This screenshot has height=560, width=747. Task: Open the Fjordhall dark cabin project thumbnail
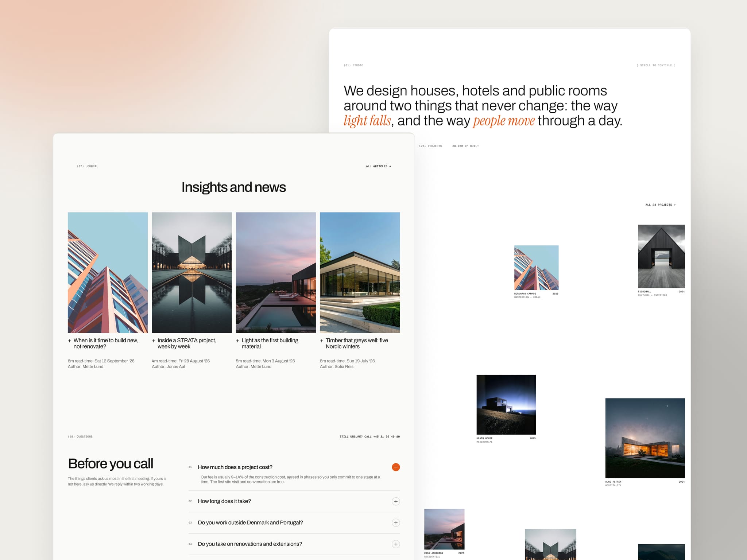tap(661, 256)
